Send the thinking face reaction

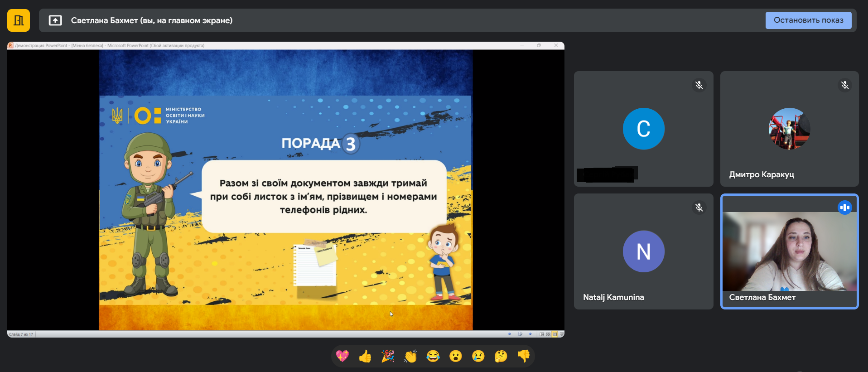tap(501, 356)
